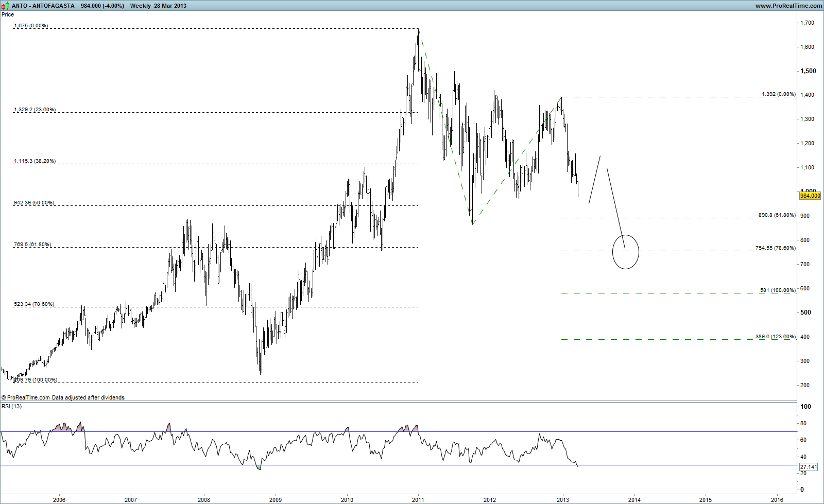Click the 1,500 mark on price axis
Viewport: 824px width, 504px height.
(808, 71)
